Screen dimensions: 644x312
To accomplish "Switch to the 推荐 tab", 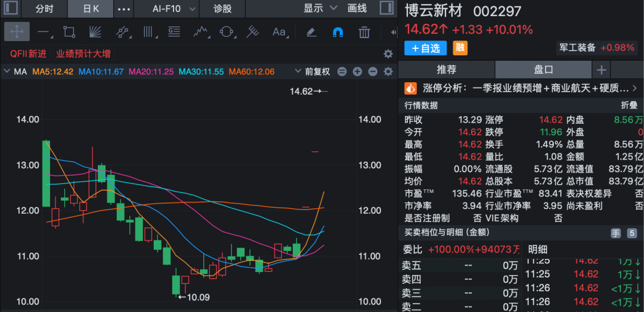I will (x=446, y=70).
